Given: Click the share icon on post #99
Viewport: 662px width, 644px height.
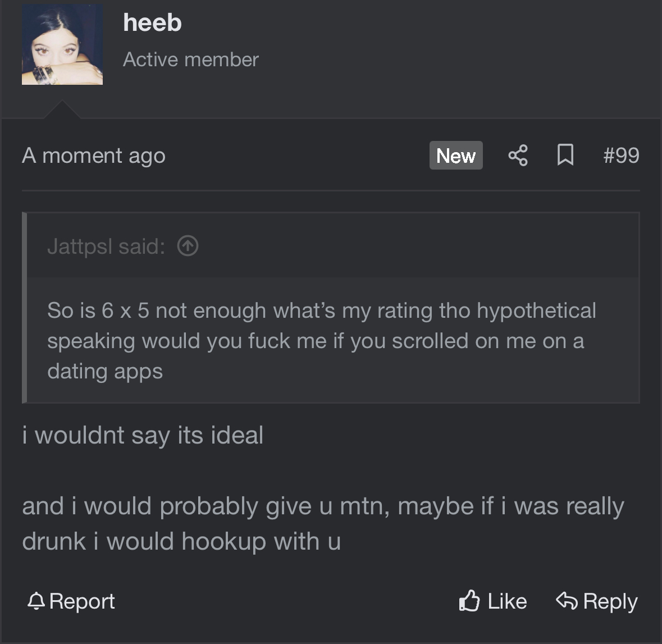Looking at the screenshot, I should [518, 156].
